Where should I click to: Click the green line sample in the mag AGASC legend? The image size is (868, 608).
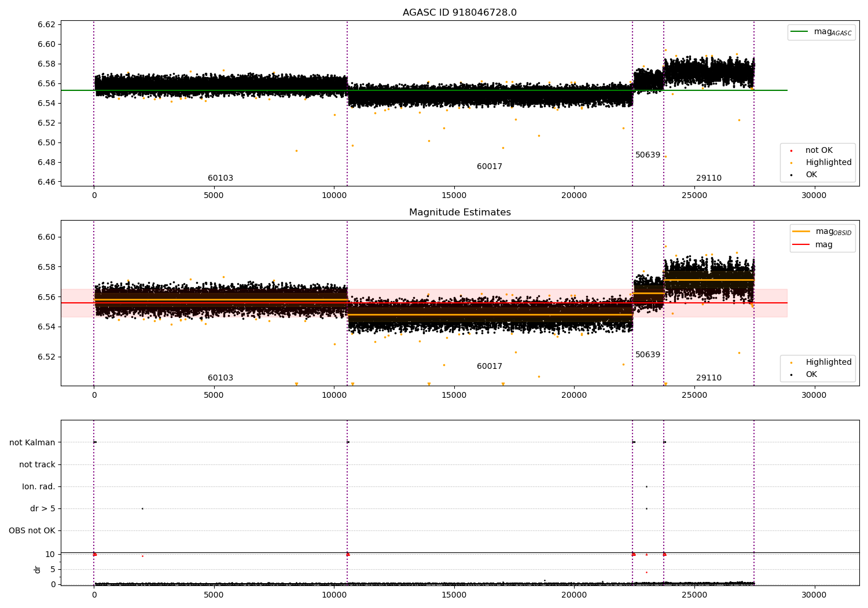799,32
